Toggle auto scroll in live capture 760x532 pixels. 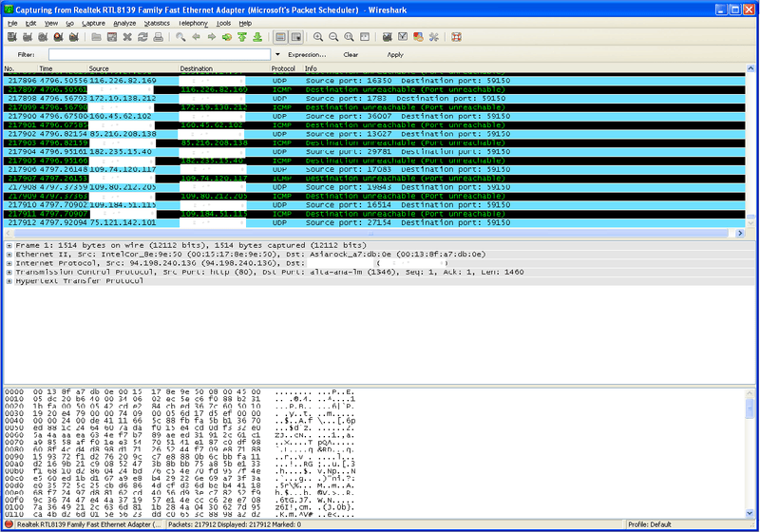[296, 37]
